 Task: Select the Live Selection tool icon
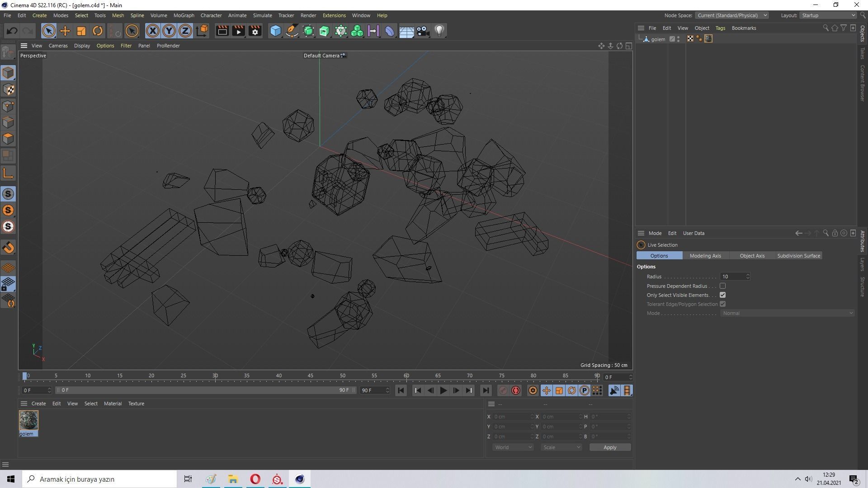coord(48,31)
